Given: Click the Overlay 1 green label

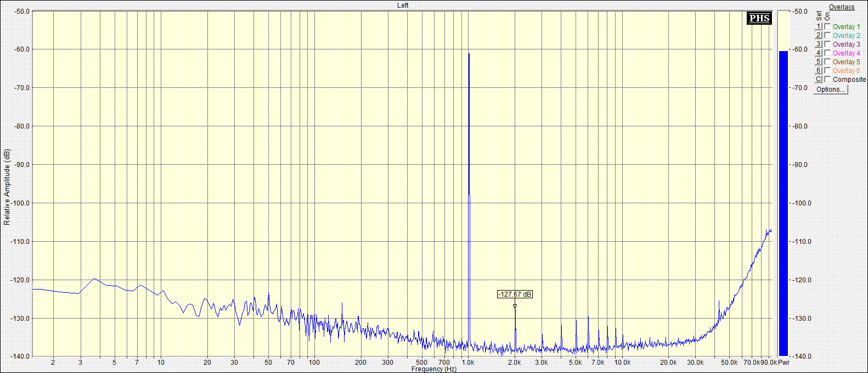Looking at the screenshot, I should pyautogui.click(x=847, y=26).
